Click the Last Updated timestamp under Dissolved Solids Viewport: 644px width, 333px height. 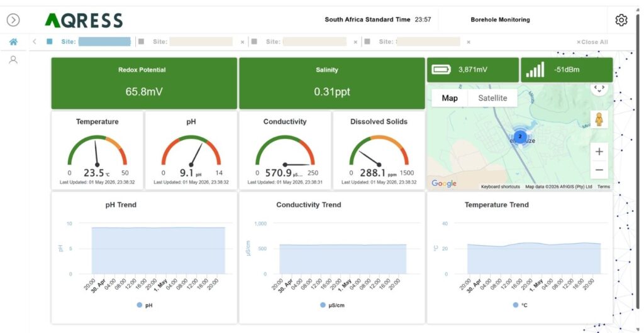pos(379,182)
